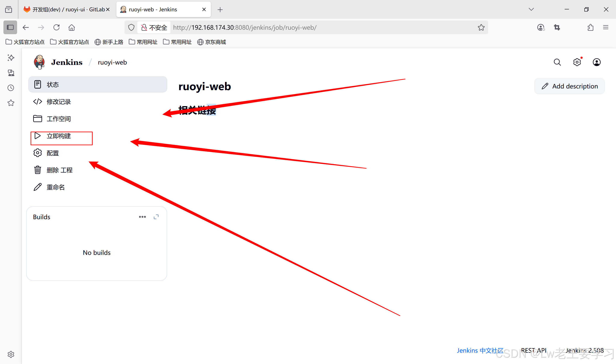Expand the list all tabs chevron
Viewport: 616px width, 364px height.
pyautogui.click(x=531, y=9)
